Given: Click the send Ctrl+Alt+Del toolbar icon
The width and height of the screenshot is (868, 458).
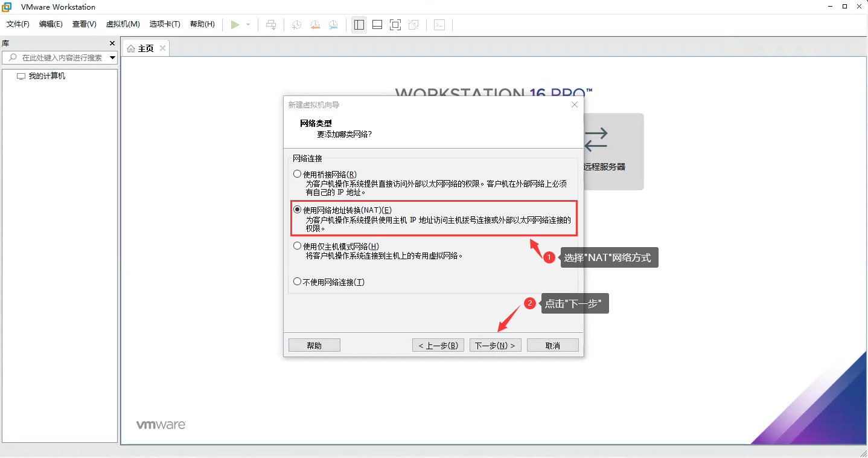Looking at the screenshot, I should click(271, 25).
